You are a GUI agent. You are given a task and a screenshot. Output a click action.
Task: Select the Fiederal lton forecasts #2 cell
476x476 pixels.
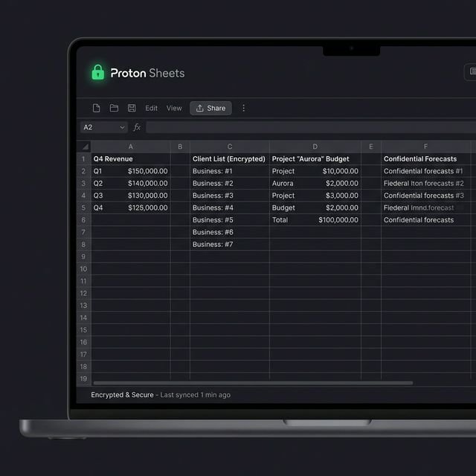(x=425, y=184)
